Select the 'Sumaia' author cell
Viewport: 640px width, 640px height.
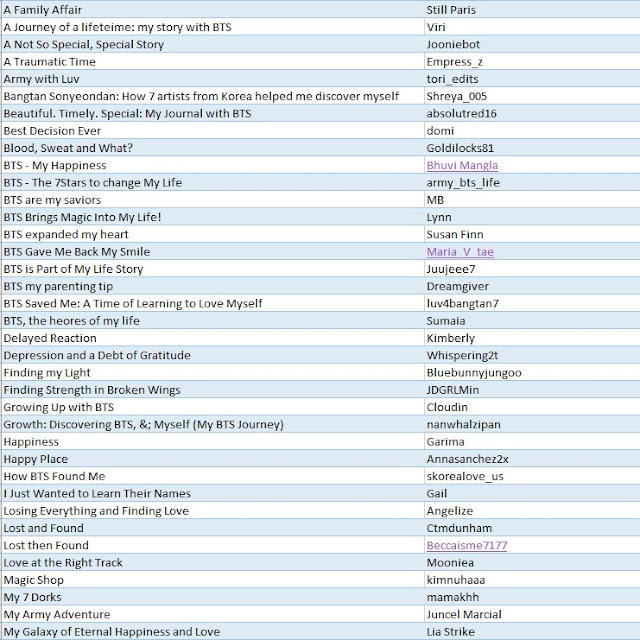point(532,321)
